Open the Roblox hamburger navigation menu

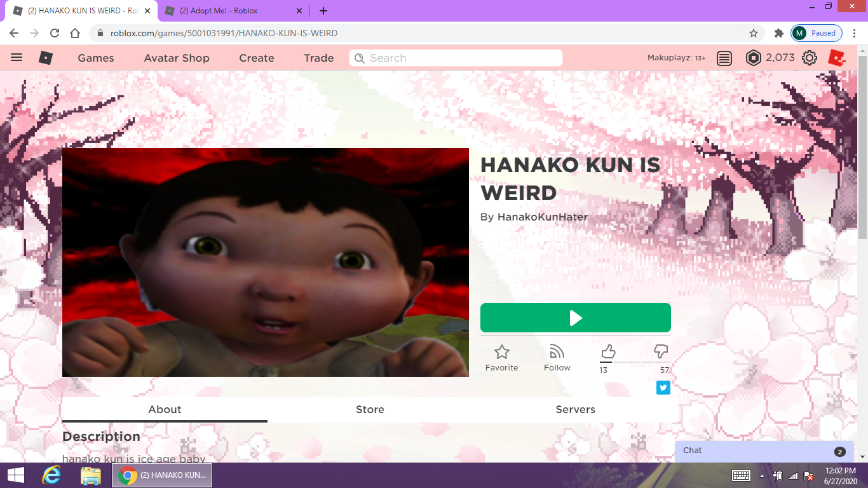point(17,58)
